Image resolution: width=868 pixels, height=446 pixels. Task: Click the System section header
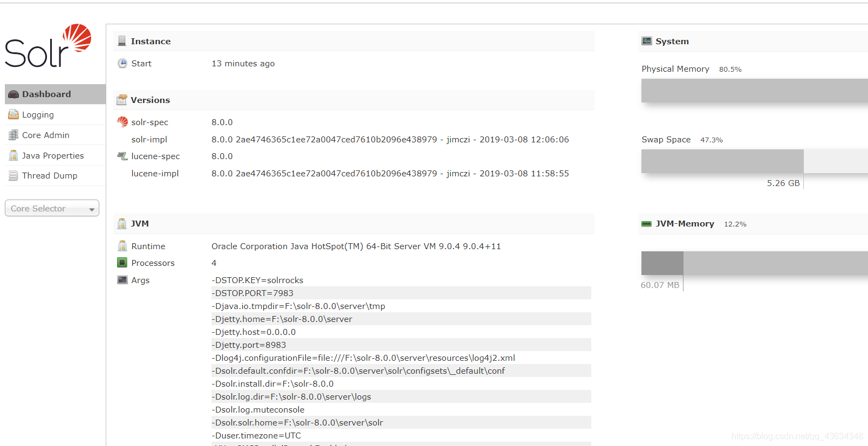[753, 41]
